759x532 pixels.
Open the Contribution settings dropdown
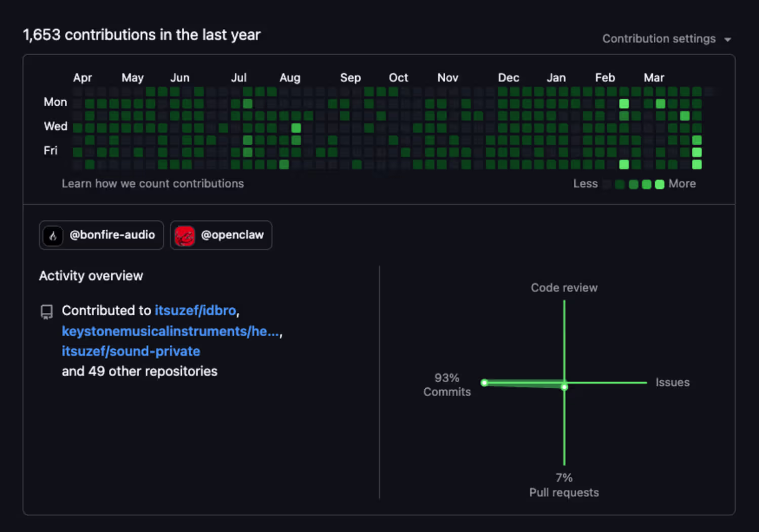coord(659,39)
